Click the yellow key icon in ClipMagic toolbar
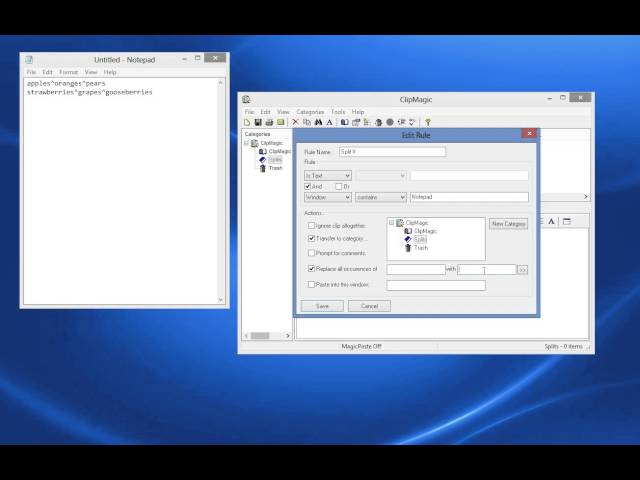 [428, 122]
